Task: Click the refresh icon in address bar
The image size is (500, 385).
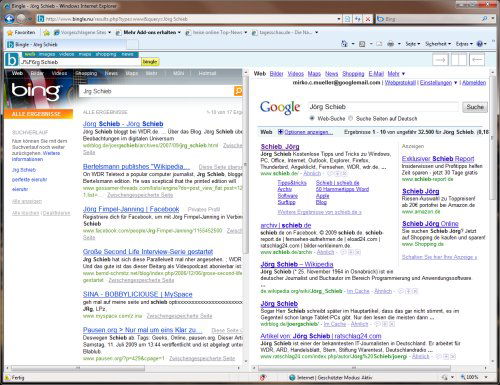Action: pyautogui.click(x=358, y=19)
